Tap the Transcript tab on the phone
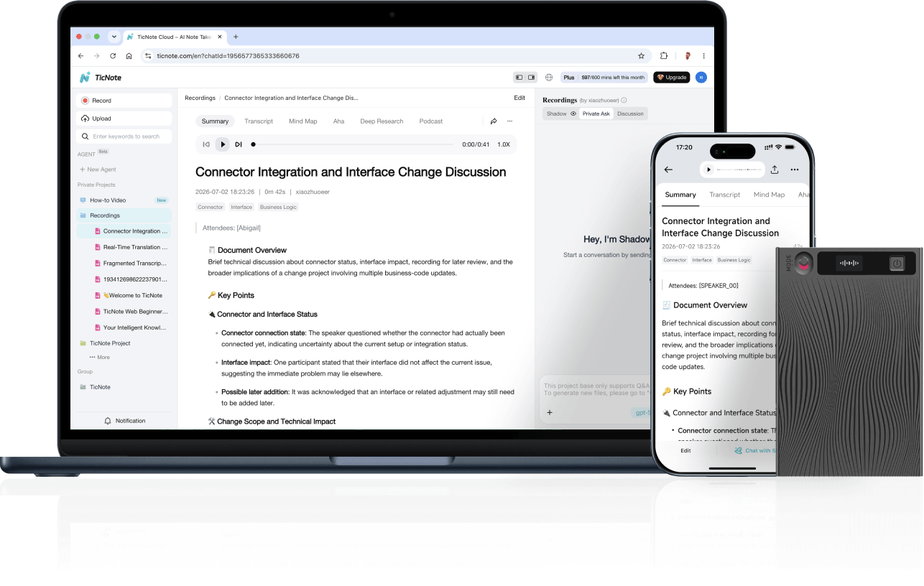This screenshot has width=924, height=586. click(724, 195)
